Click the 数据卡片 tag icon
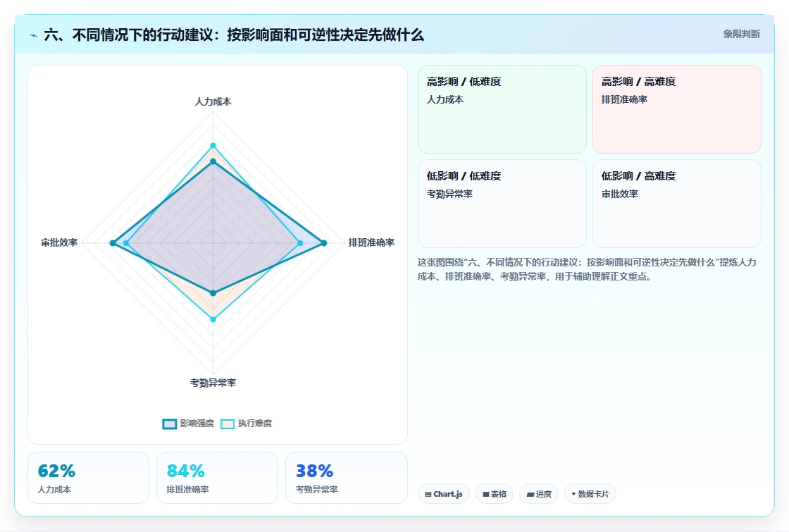This screenshot has height=532, width=789. [x=573, y=494]
